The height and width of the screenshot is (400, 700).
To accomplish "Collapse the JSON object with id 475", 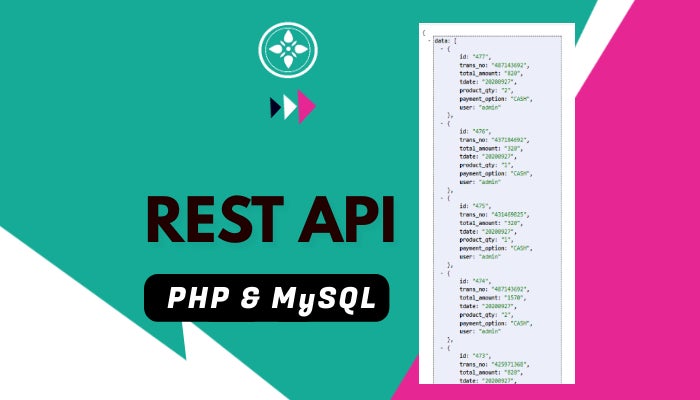I will pos(442,198).
